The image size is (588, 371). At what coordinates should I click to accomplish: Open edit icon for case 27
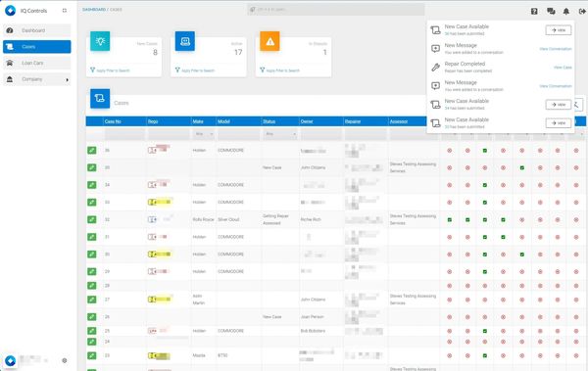coord(92,300)
